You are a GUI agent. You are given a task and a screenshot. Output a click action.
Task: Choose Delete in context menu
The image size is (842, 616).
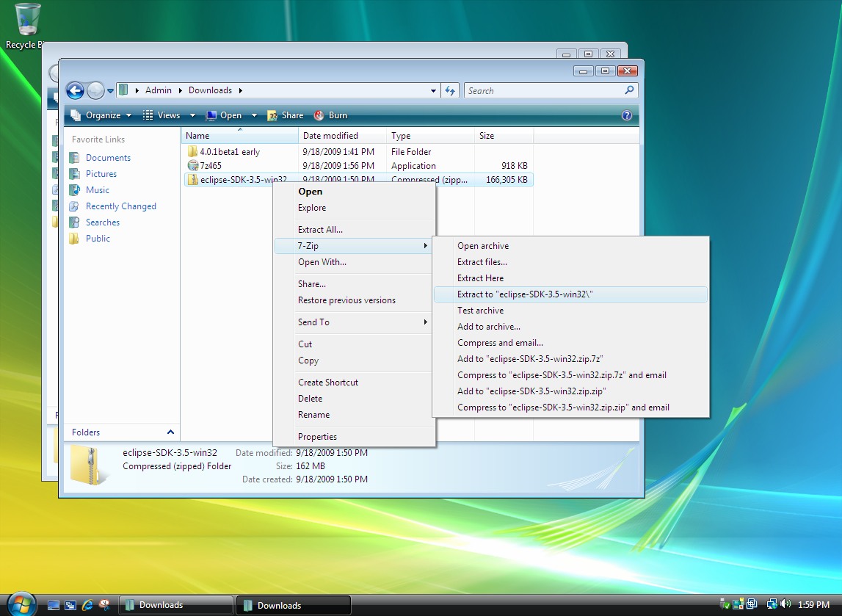coord(354,399)
